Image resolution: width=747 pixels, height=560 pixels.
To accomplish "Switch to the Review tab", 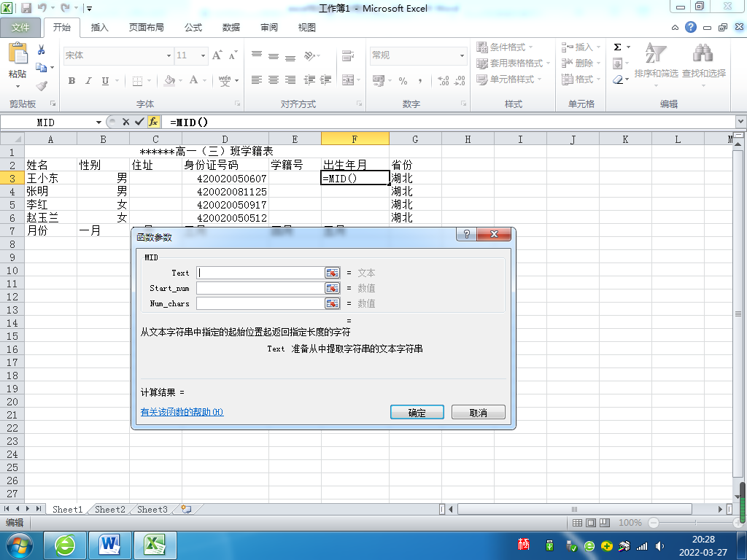I will 268,27.
